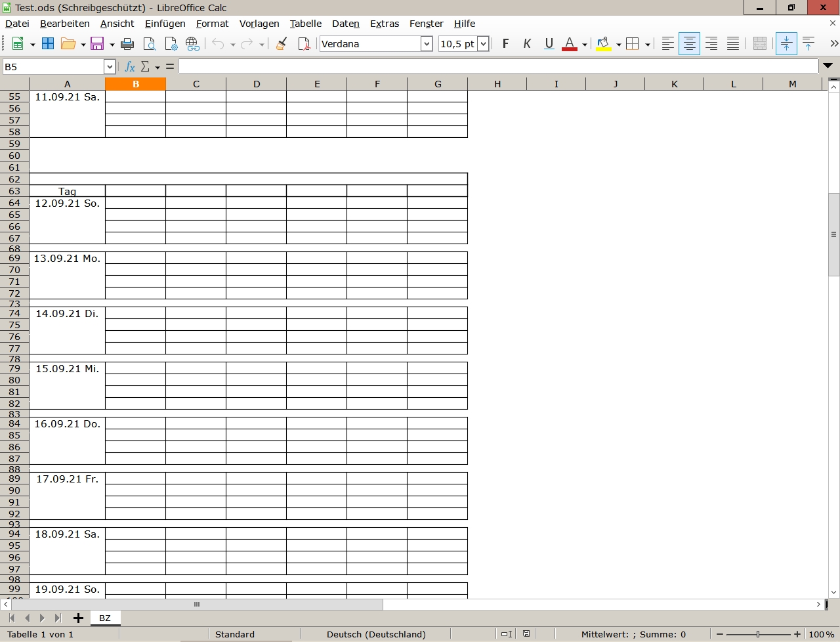
Task: Open the Function Wizard fx icon
Action: click(130, 67)
